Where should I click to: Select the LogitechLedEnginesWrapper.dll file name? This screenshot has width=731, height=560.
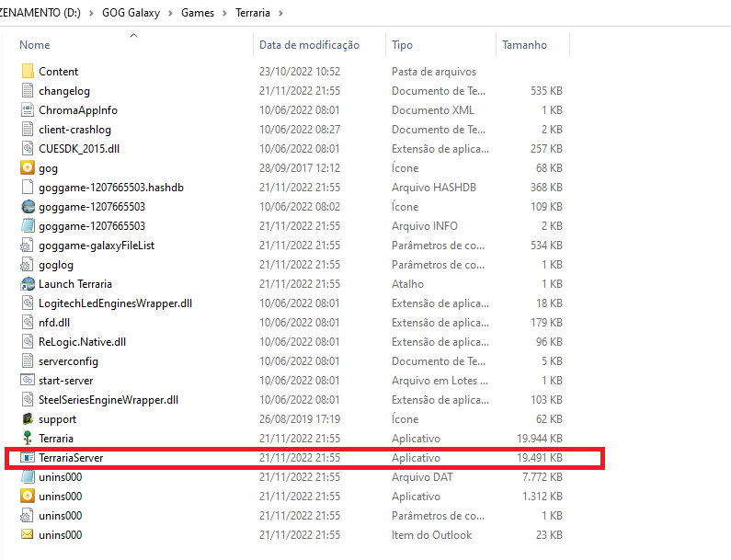click(115, 303)
